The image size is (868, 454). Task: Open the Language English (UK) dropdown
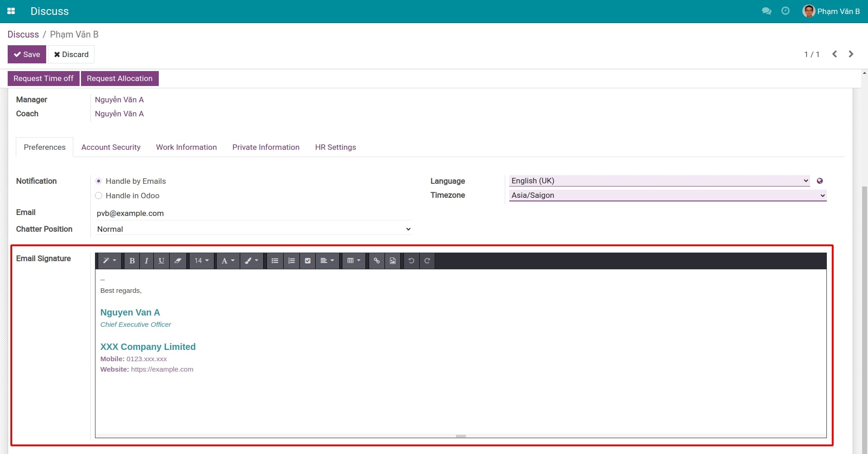(x=659, y=181)
